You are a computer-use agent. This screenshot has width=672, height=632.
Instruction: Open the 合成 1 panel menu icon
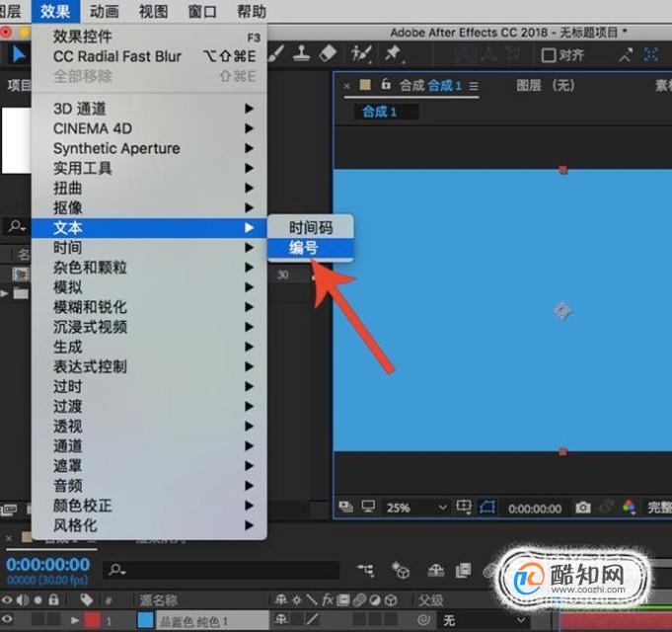473,87
